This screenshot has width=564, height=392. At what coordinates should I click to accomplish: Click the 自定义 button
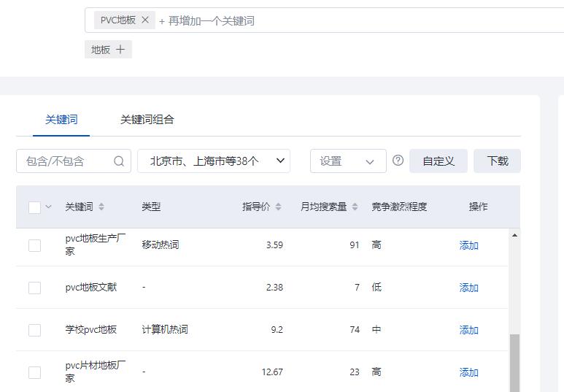(439, 161)
